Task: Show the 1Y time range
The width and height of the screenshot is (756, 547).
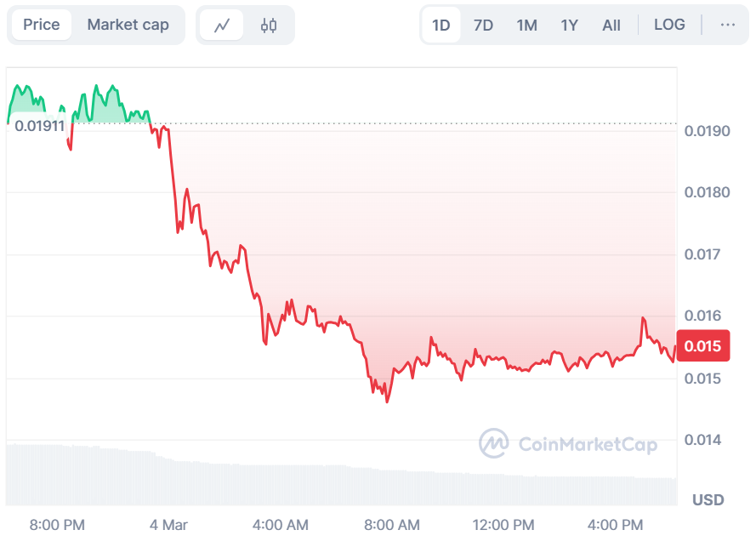Action: [569, 25]
